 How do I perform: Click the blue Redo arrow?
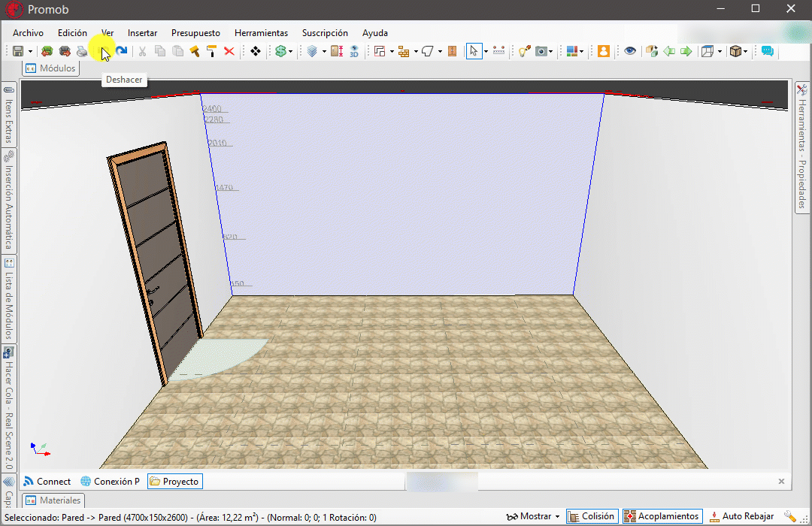[122, 51]
